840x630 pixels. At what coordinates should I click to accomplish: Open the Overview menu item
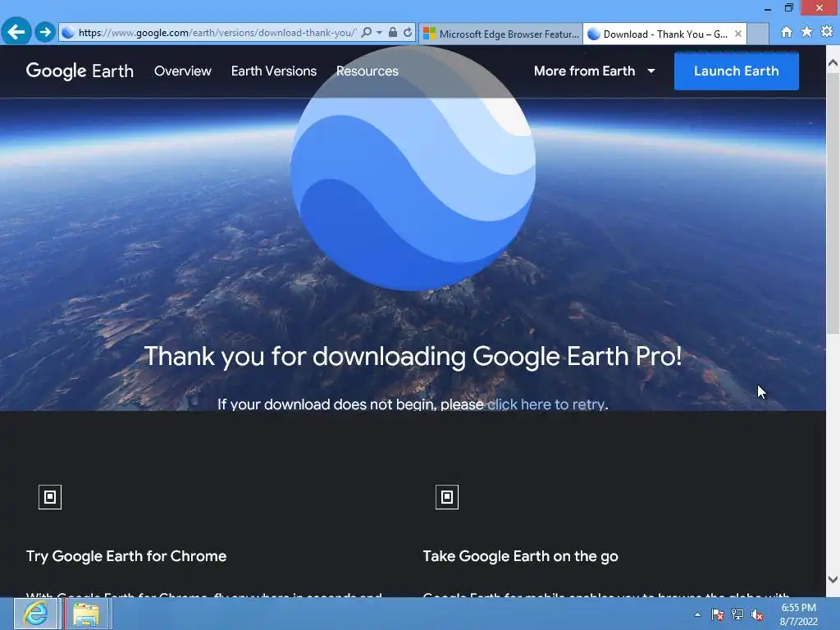183,71
